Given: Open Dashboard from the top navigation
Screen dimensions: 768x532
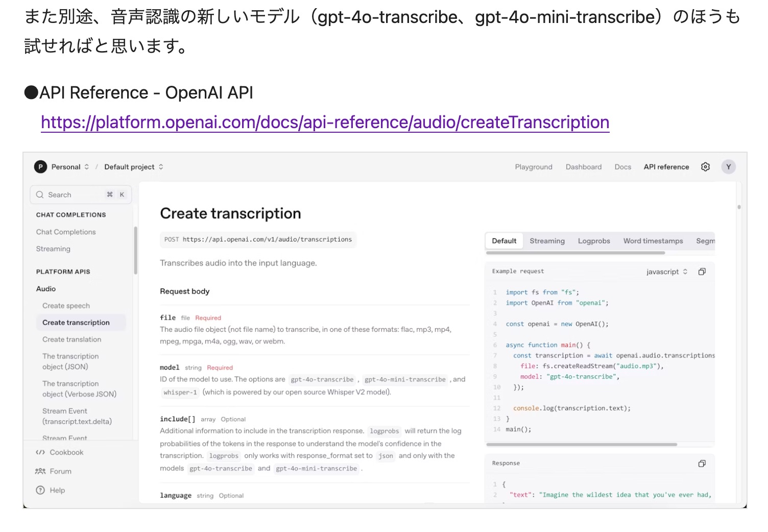Looking at the screenshot, I should (x=583, y=166).
